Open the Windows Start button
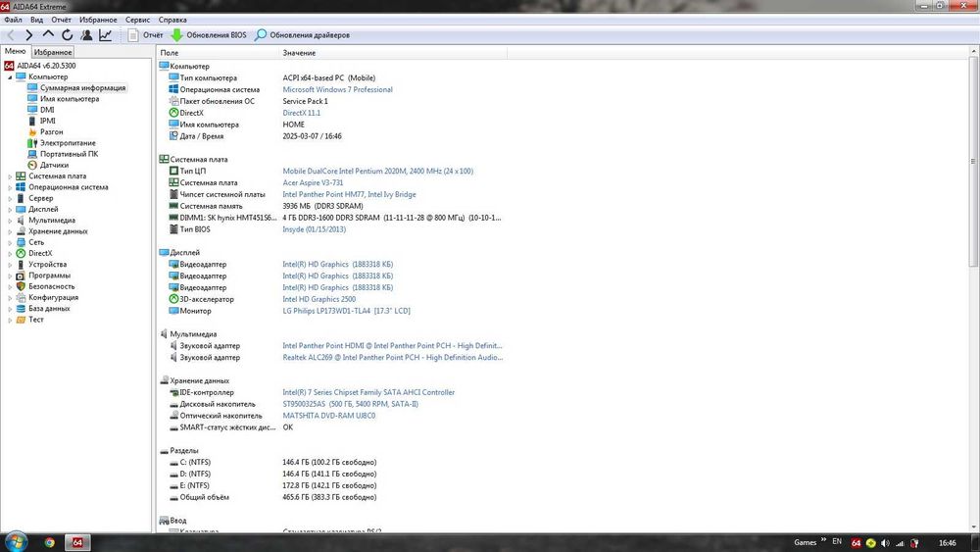 [x=15, y=541]
